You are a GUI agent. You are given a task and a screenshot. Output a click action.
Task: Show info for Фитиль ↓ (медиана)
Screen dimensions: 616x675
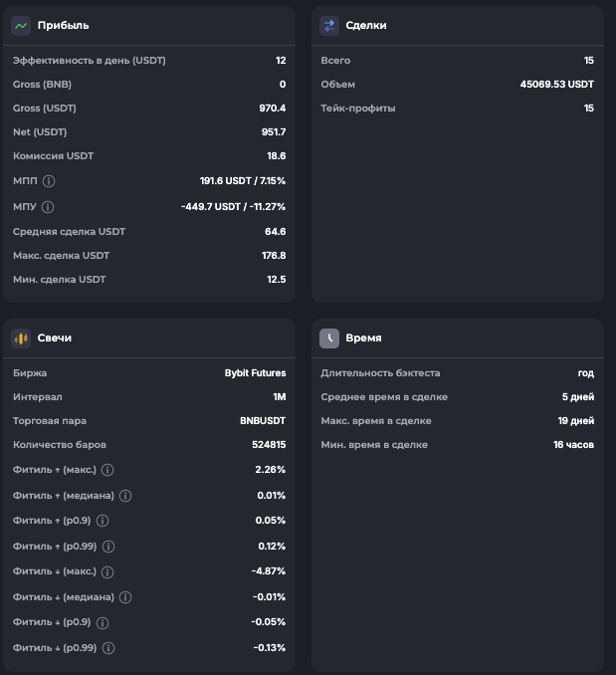125,597
